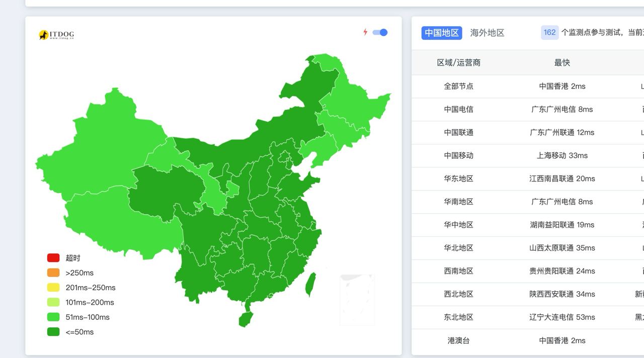644x358 pixels.
Task: Click the red lightning bolt icon
Action: click(365, 32)
